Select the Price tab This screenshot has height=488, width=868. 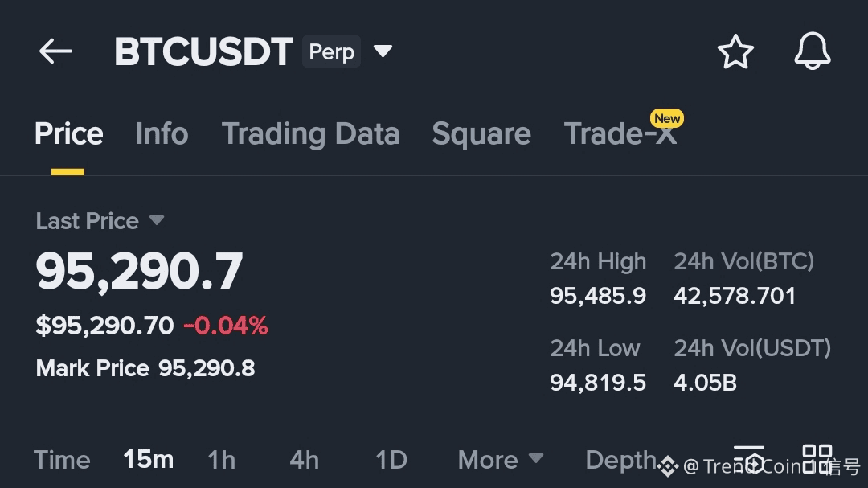click(68, 134)
